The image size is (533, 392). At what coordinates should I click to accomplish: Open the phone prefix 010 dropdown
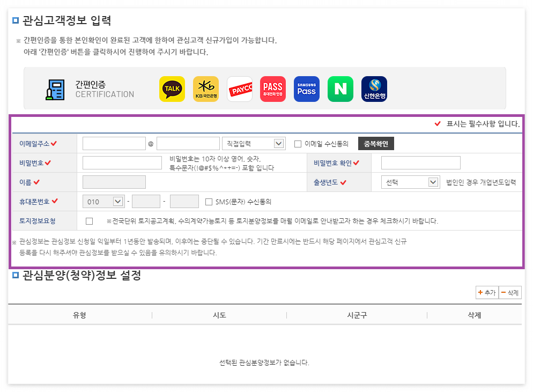point(103,202)
